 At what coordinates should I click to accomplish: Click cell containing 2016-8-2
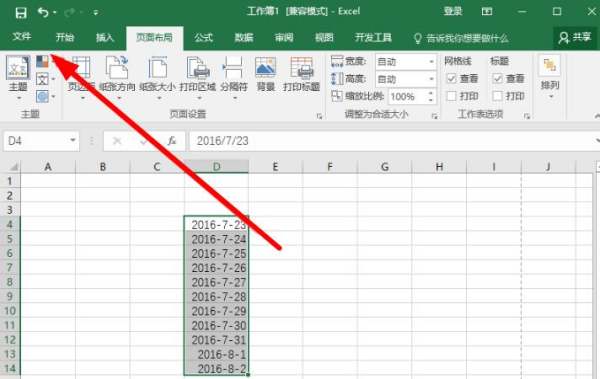pos(217,368)
